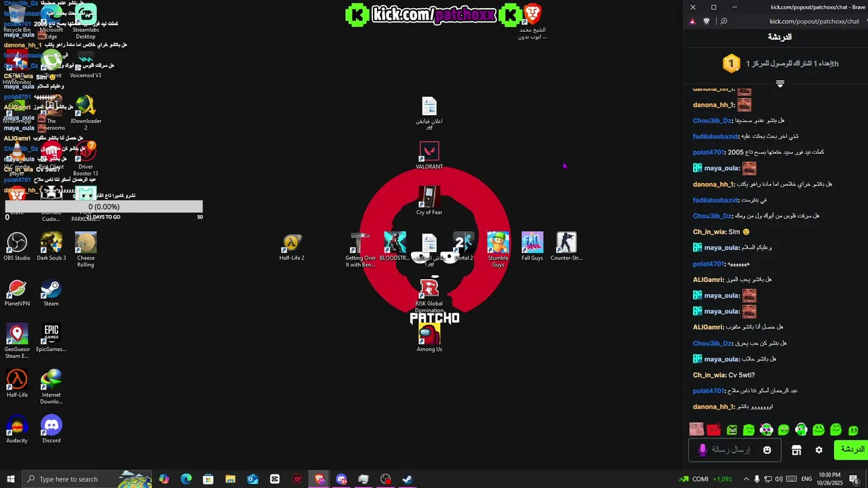Screen dimensions: 868x488
Task: Open the GeoGuessr Steam Edition icon
Action: 17,341
